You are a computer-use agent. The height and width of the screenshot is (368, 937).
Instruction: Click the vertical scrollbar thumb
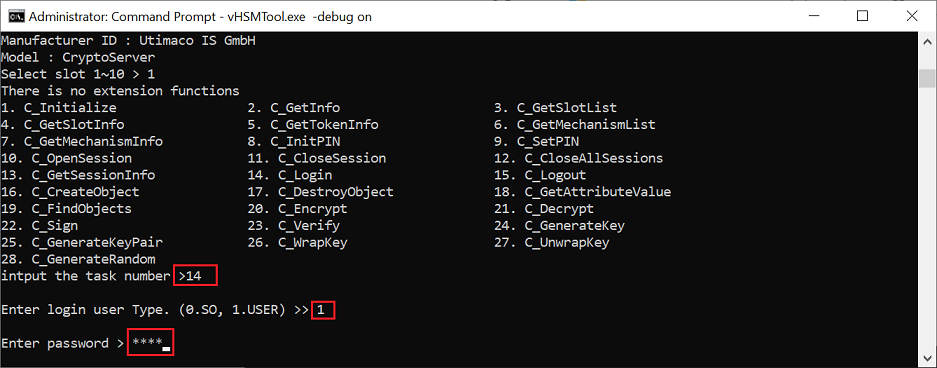coord(927,78)
